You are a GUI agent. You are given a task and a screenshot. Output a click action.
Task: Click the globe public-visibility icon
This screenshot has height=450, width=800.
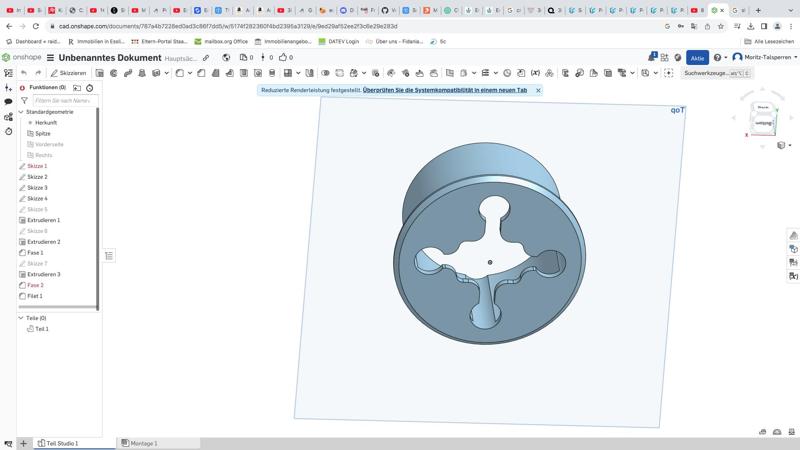click(x=226, y=58)
